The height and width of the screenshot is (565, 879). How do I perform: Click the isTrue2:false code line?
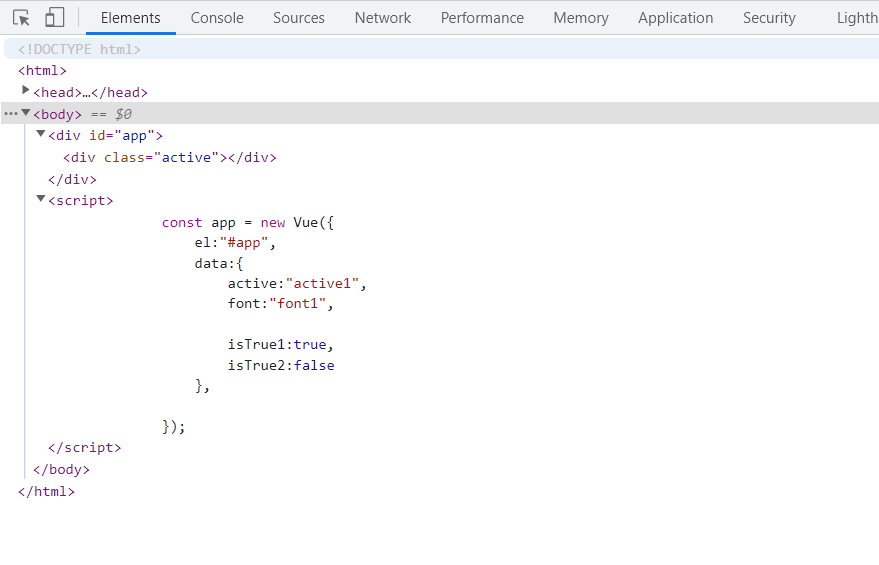point(281,365)
